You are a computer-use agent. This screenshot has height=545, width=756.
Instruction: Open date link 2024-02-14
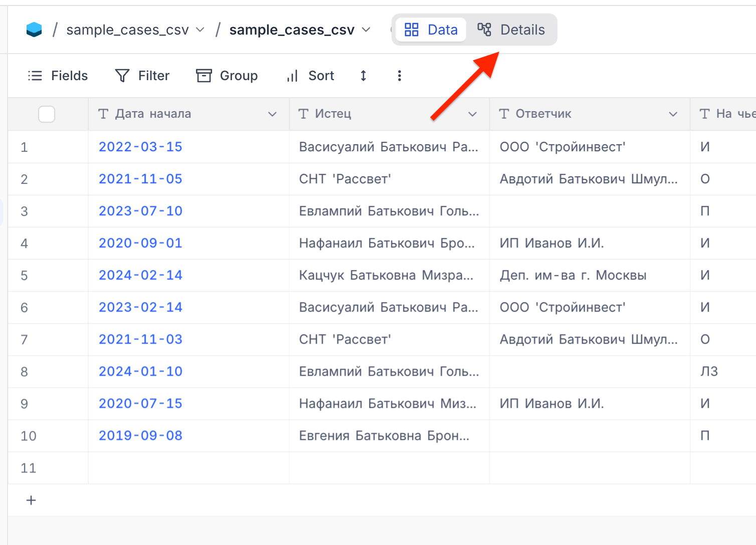[140, 275]
